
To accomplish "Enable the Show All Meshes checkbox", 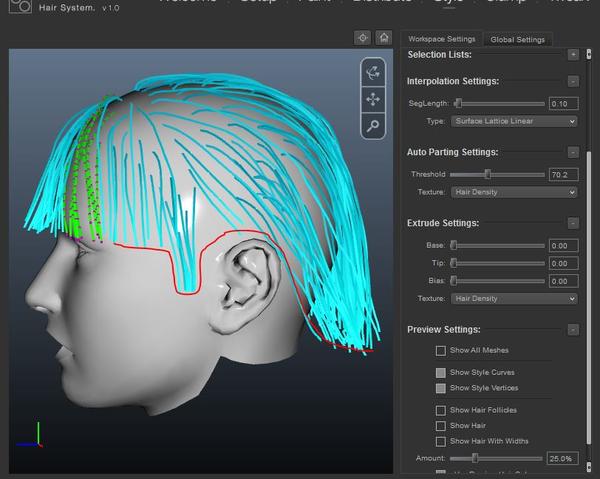I will pos(441,351).
